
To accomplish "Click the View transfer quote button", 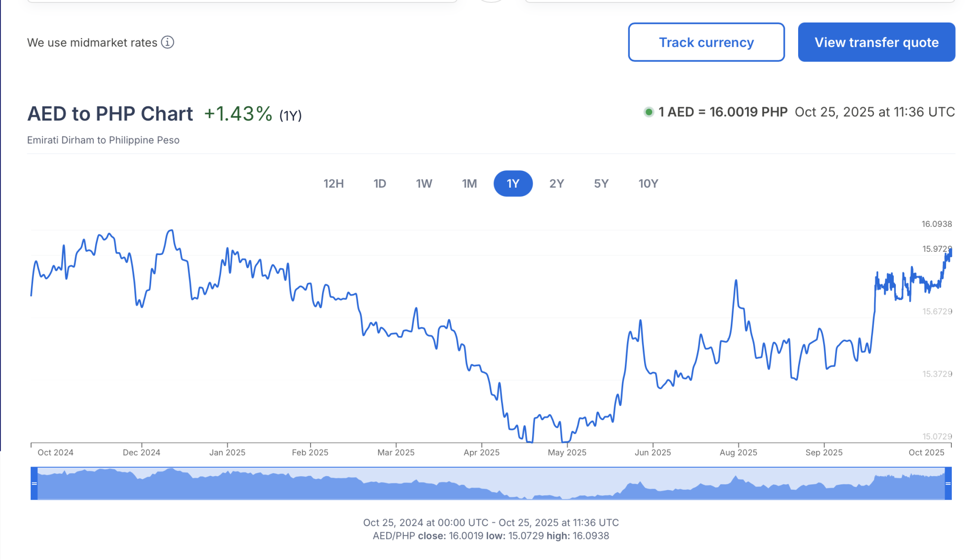I will 877,42.
